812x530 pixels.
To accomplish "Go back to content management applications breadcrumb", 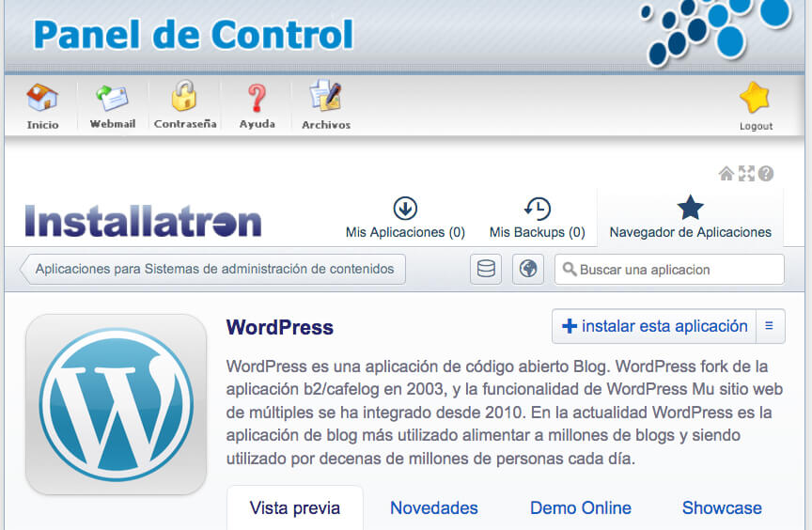I will (x=212, y=269).
